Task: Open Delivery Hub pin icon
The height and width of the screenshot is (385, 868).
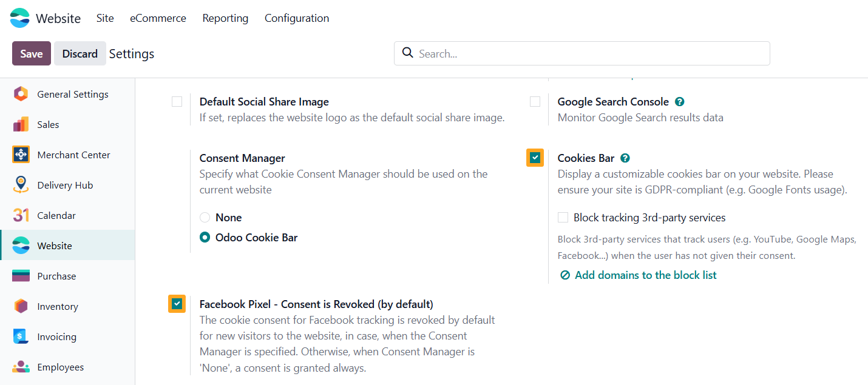Action: pyautogui.click(x=21, y=185)
